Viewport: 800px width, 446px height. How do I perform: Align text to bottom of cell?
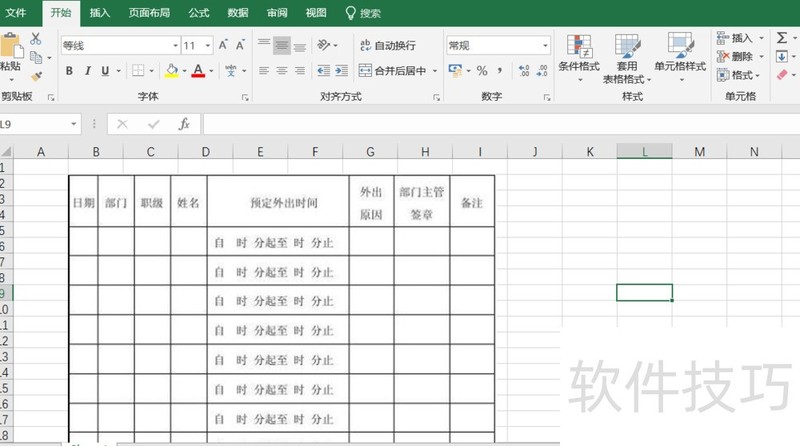coord(300,45)
